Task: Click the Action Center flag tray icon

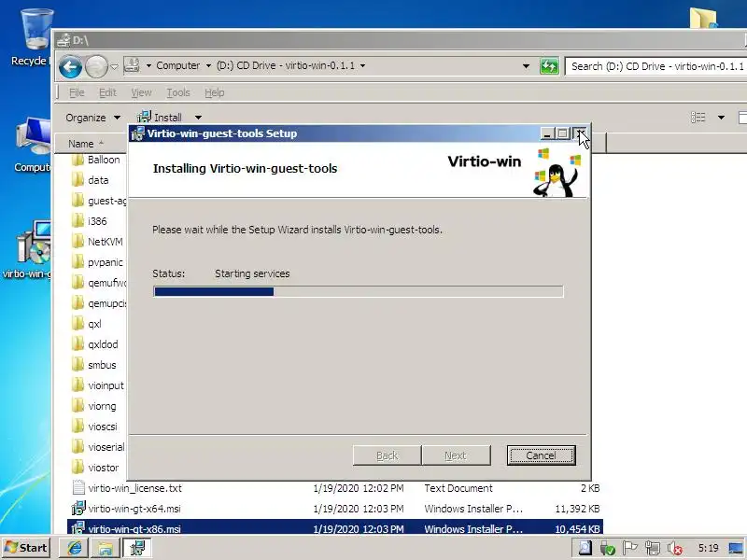Action: coord(629,548)
